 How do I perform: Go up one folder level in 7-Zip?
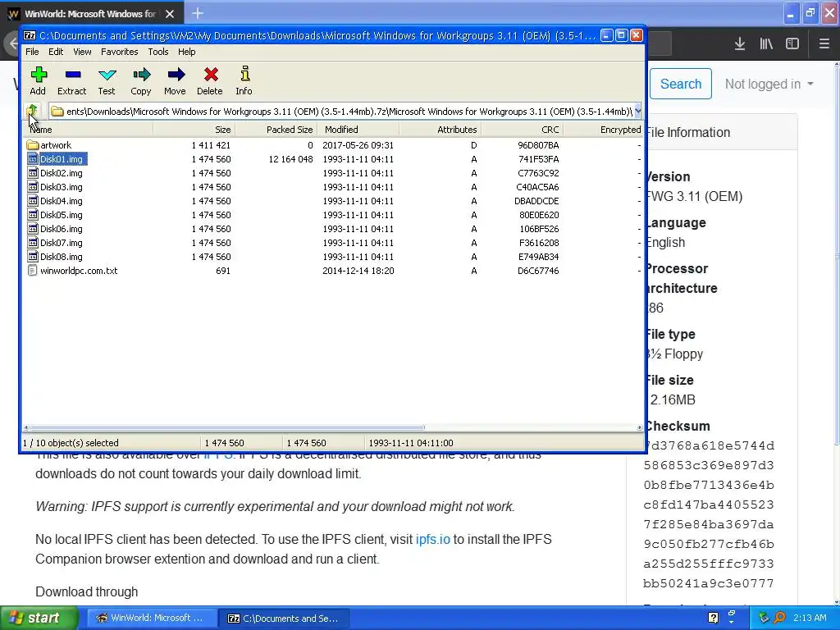32,111
